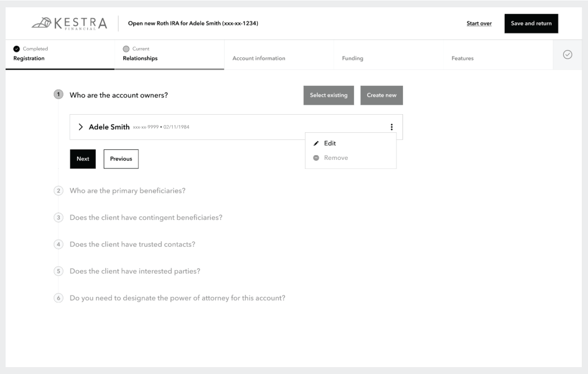Image resolution: width=588 pixels, height=374 pixels.
Task: Open the three-dot menu for Adele Smith
Action: point(391,127)
